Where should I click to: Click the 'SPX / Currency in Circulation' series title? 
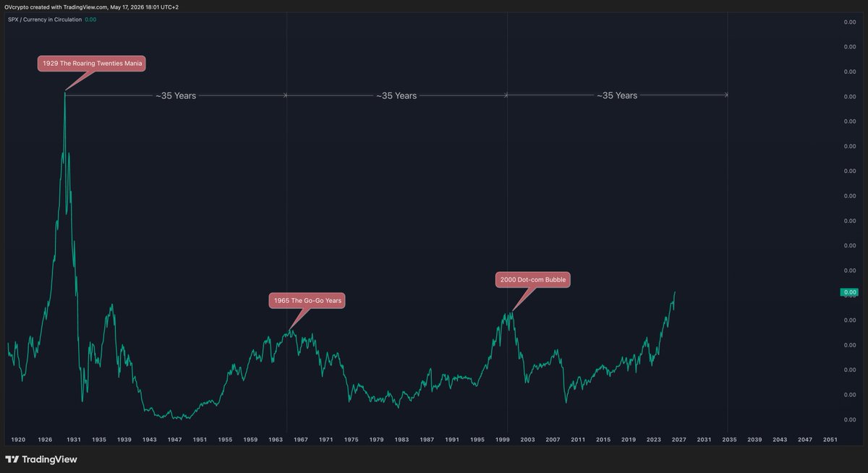click(45, 20)
